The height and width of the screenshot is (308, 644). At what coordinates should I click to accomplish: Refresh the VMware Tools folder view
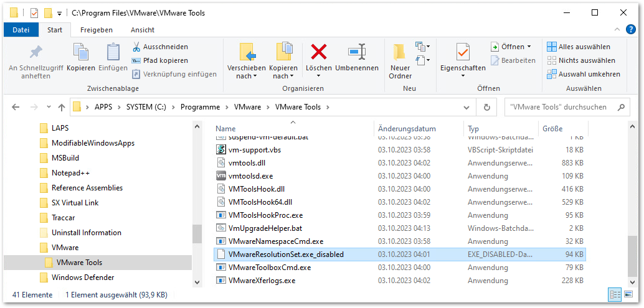[x=487, y=107]
